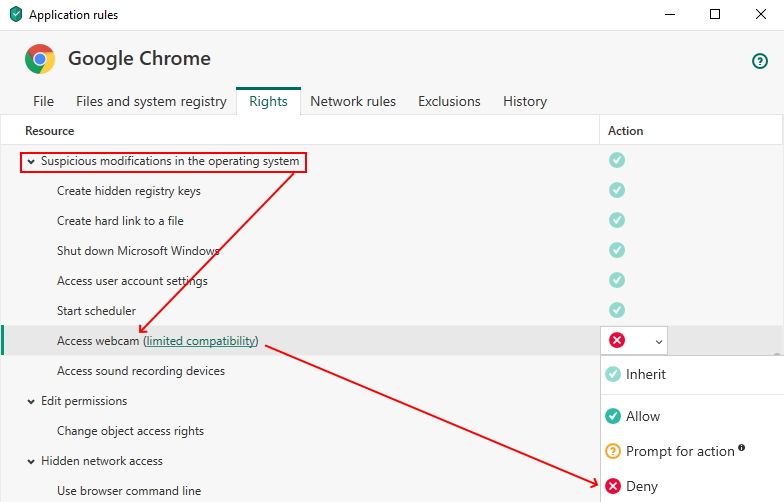Open the action dropdown for Access webcam
Viewport: 784px width, 502px height.
[634, 341]
